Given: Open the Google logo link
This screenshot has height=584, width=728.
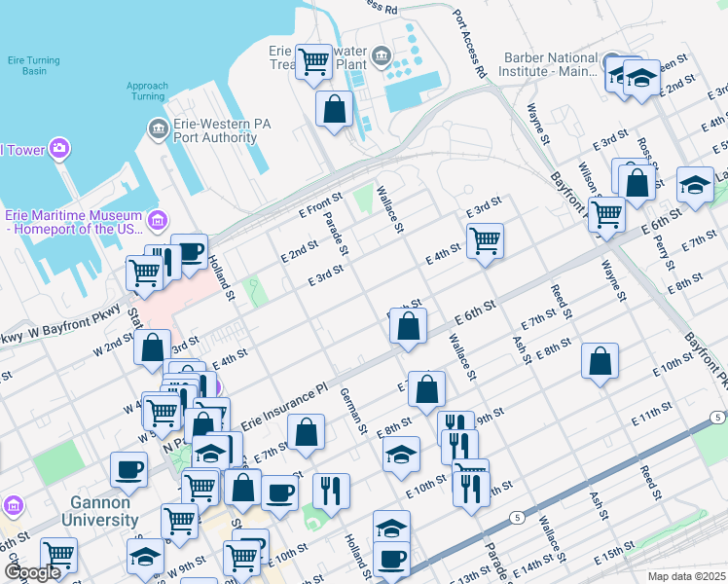Looking at the screenshot, I should tap(32, 572).
